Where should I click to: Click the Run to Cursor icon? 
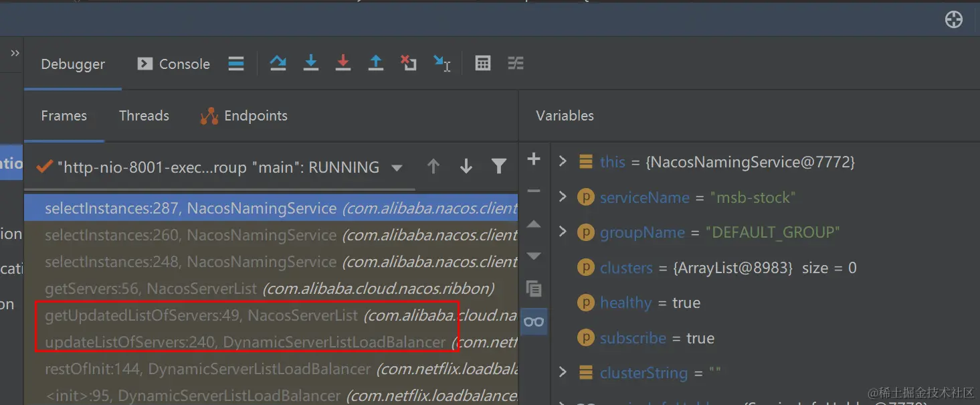(442, 63)
